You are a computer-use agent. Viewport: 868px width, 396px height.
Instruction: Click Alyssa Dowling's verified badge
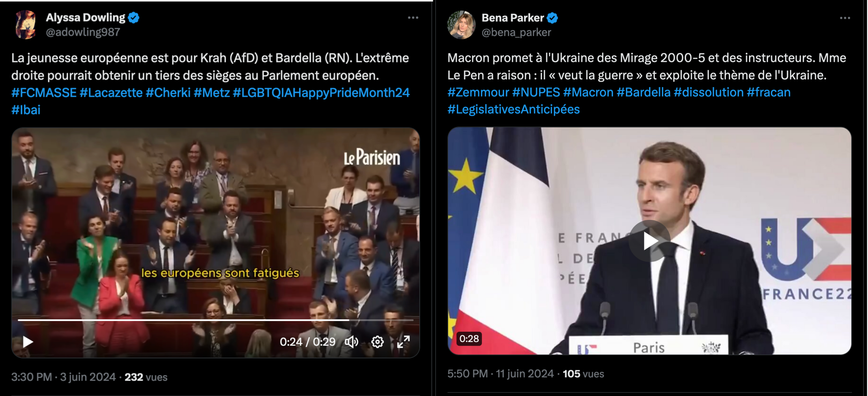(134, 18)
